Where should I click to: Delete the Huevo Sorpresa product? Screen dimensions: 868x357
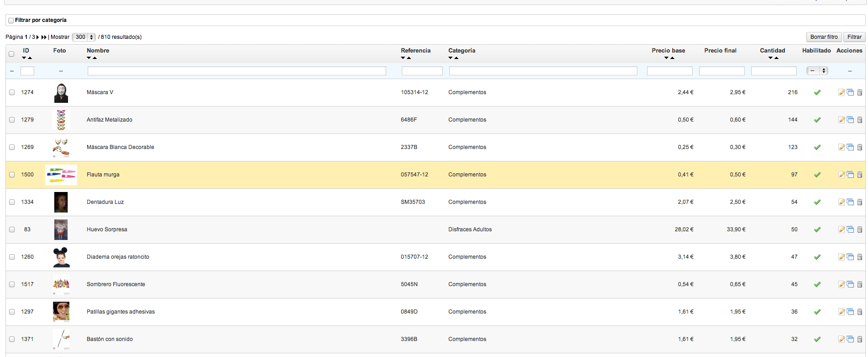[x=859, y=229]
